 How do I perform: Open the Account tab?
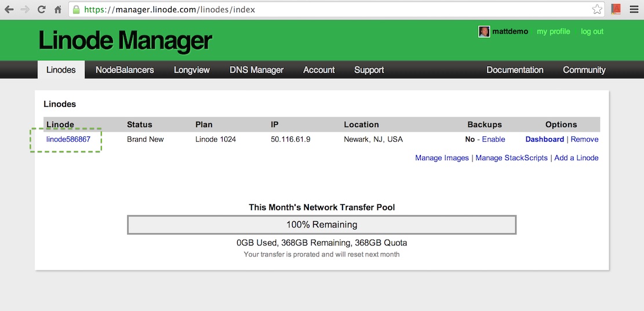[x=319, y=70]
